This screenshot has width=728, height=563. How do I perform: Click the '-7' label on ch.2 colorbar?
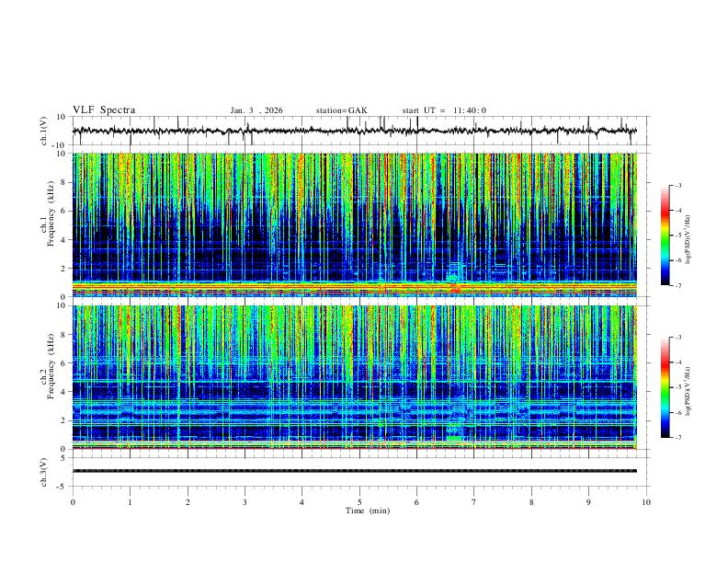[x=677, y=438]
